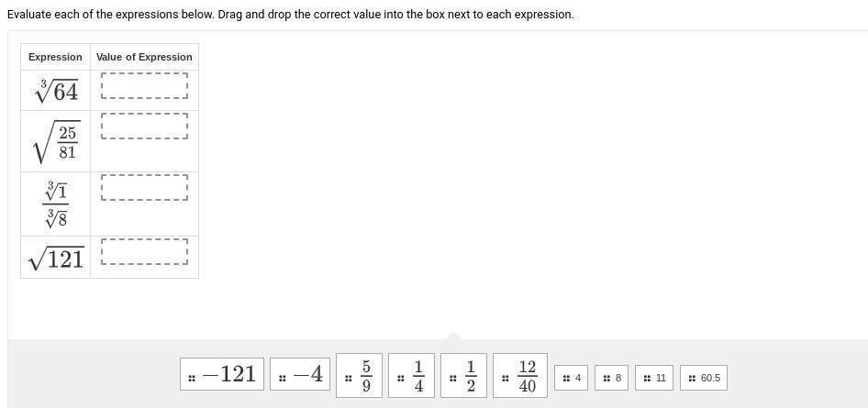Select the −121 answer tile
Image resolution: width=868 pixels, height=408 pixels.
[222, 374]
